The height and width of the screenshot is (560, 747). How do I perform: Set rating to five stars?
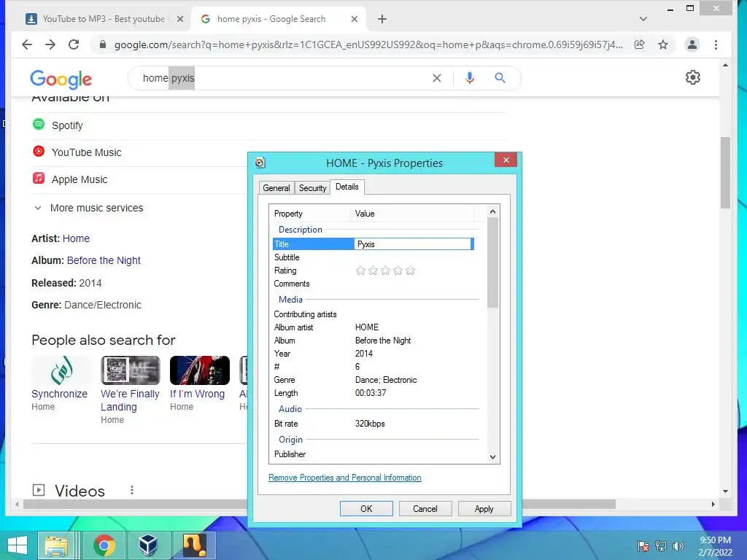coord(410,271)
